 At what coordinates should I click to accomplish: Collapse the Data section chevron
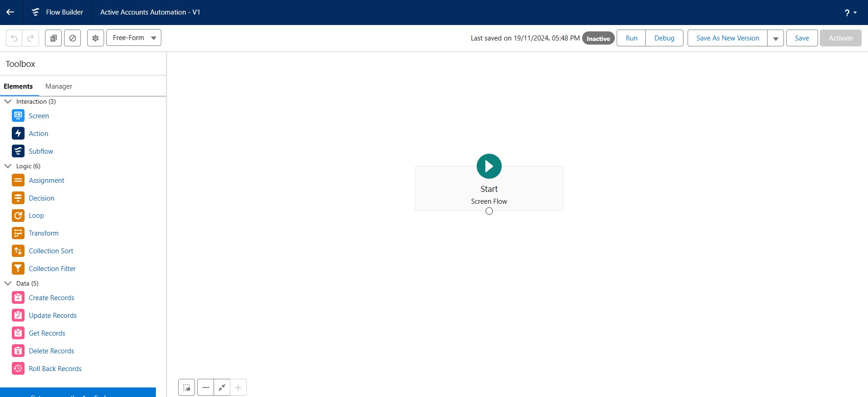[x=8, y=283]
